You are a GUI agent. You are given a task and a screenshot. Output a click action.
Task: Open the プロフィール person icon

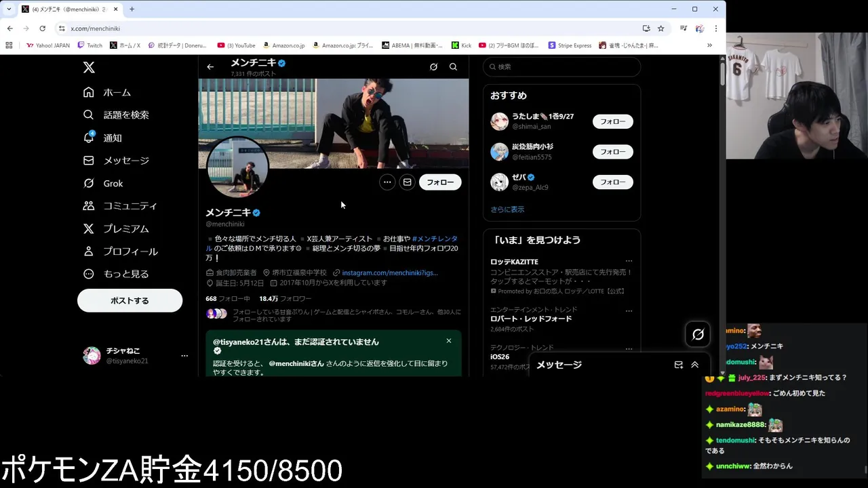[x=89, y=251]
